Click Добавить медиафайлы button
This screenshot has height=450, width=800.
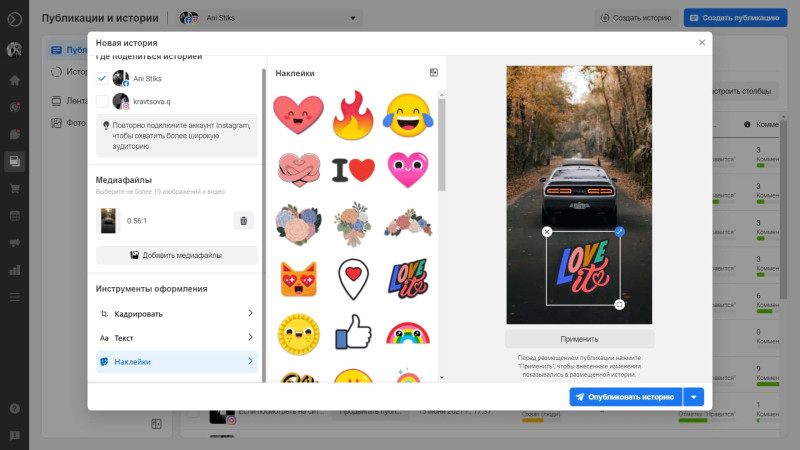click(x=177, y=255)
